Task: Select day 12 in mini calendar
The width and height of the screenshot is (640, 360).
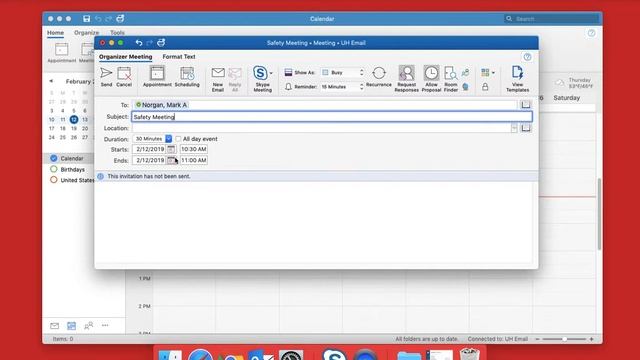Action: [73, 120]
